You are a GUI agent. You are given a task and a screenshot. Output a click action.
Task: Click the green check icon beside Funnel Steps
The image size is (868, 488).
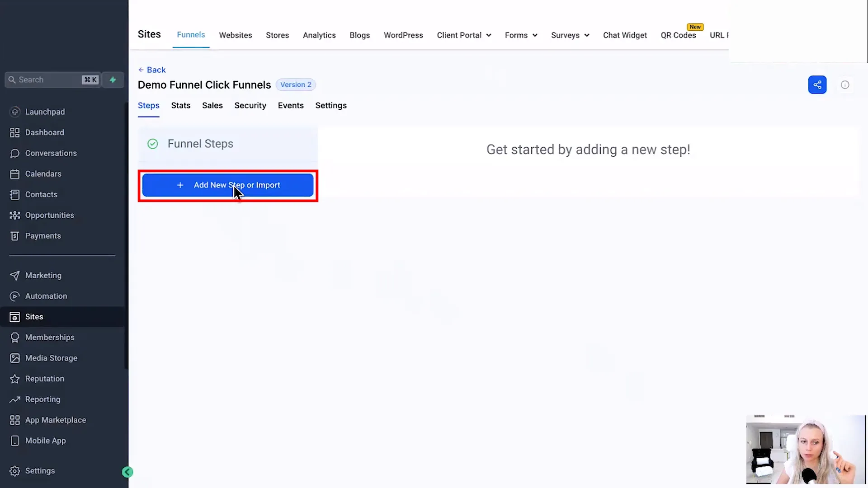(x=153, y=144)
